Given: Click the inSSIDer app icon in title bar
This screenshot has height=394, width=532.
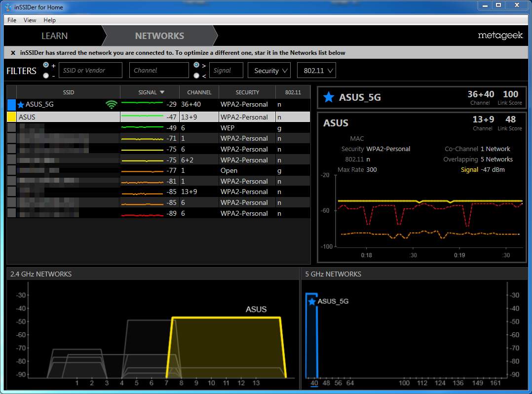Looking at the screenshot, I should pos(8,7).
